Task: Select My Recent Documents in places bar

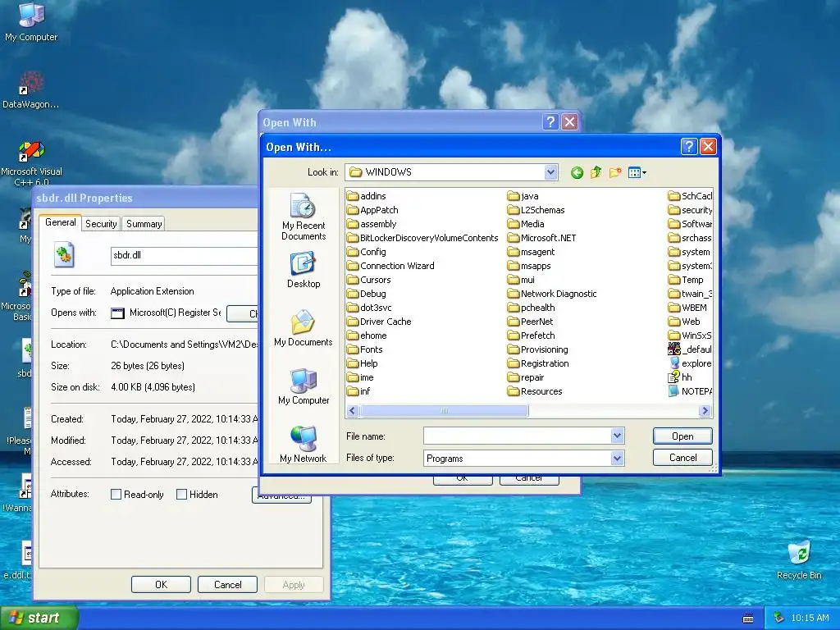Action: [x=304, y=217]
